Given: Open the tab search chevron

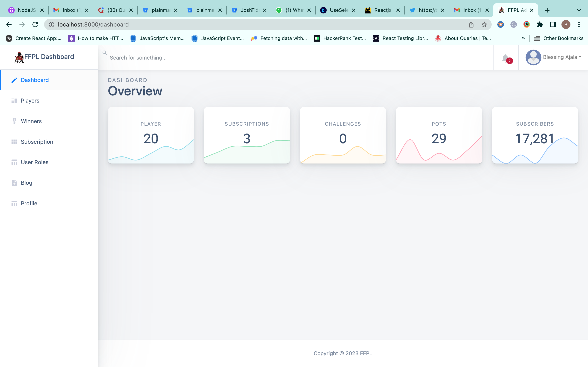Looking at the screenshot, I should 579,10.
